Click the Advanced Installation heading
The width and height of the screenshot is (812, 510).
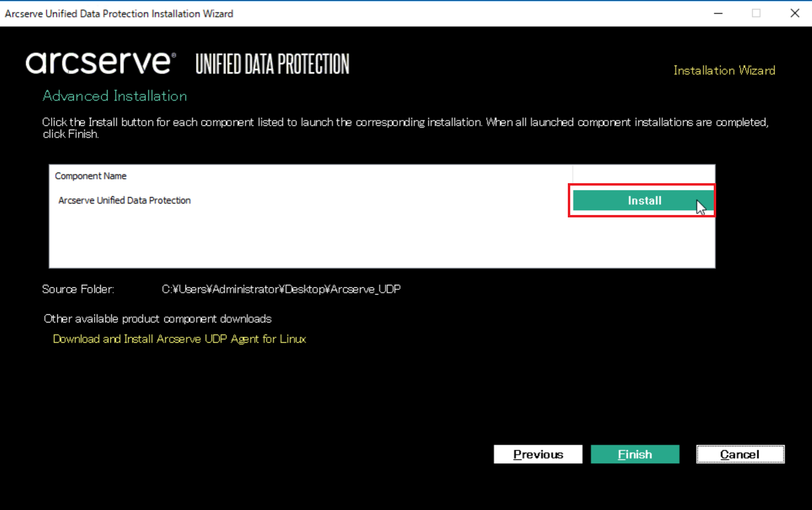[115, 96]
